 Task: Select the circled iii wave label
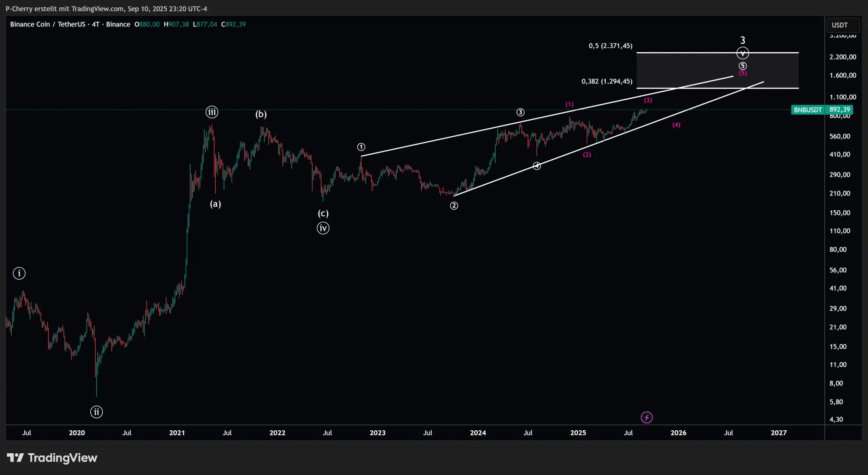[x=212, y=112]
